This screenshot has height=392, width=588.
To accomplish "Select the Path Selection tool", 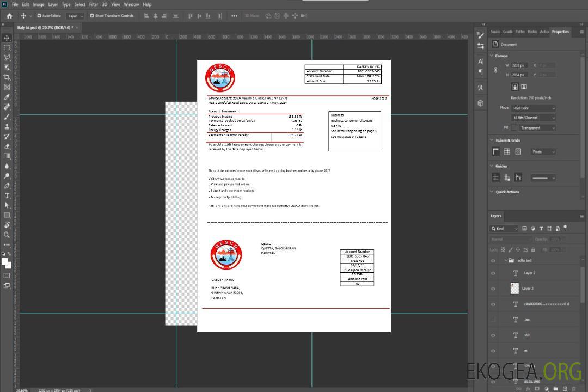I will [x=7, y=205].
